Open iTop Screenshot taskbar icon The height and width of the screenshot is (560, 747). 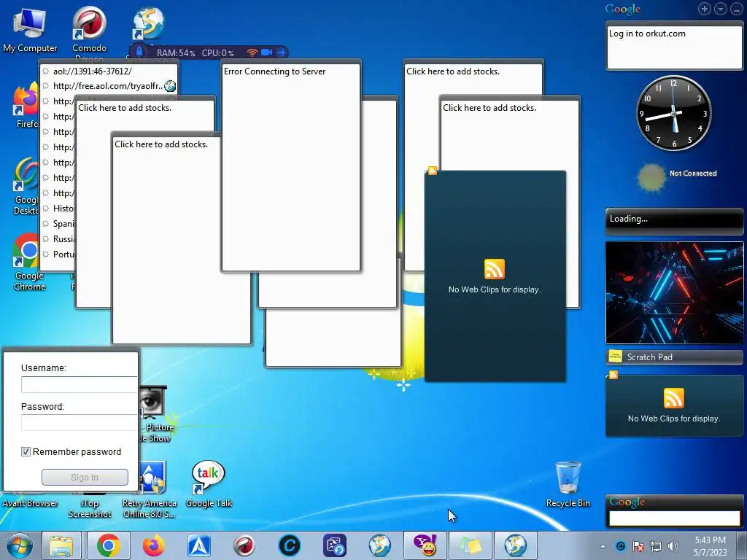pos(334,545)
